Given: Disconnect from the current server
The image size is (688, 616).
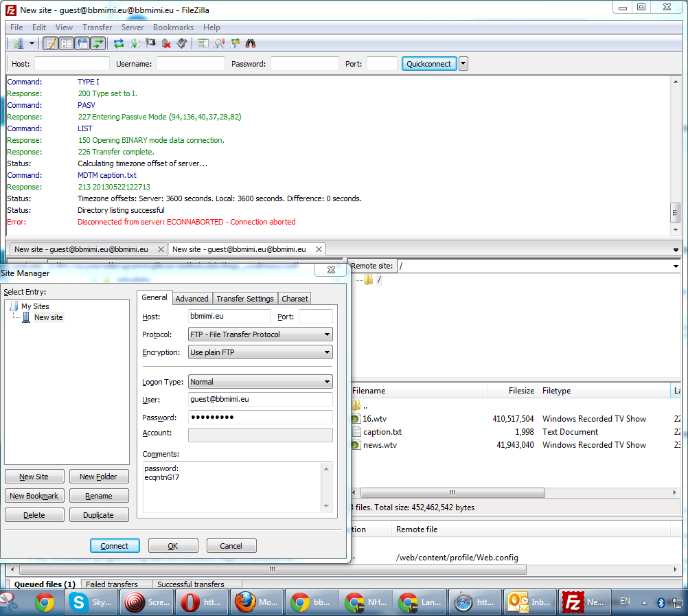Looking at the screenshot, I should point(166,43).
